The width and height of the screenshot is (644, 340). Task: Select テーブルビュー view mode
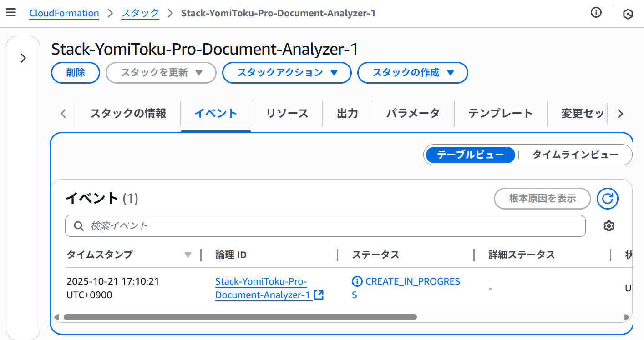[x=470, y=155]
